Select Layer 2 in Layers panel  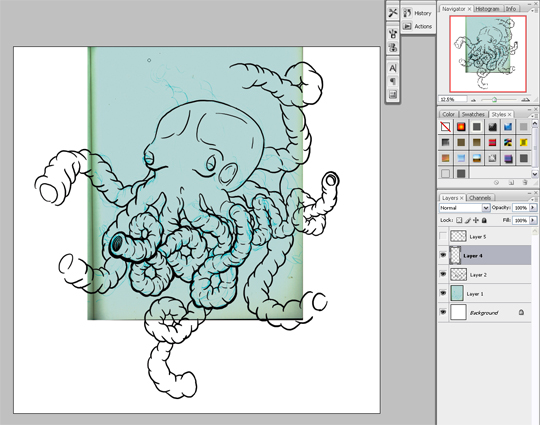tap(485, 274)
